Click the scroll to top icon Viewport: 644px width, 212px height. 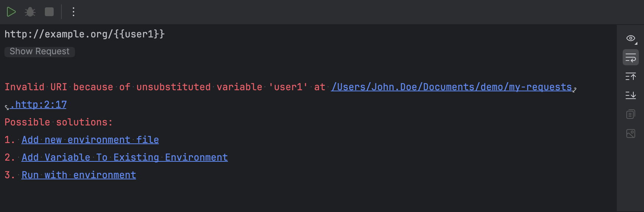click(x=631, y=76)
